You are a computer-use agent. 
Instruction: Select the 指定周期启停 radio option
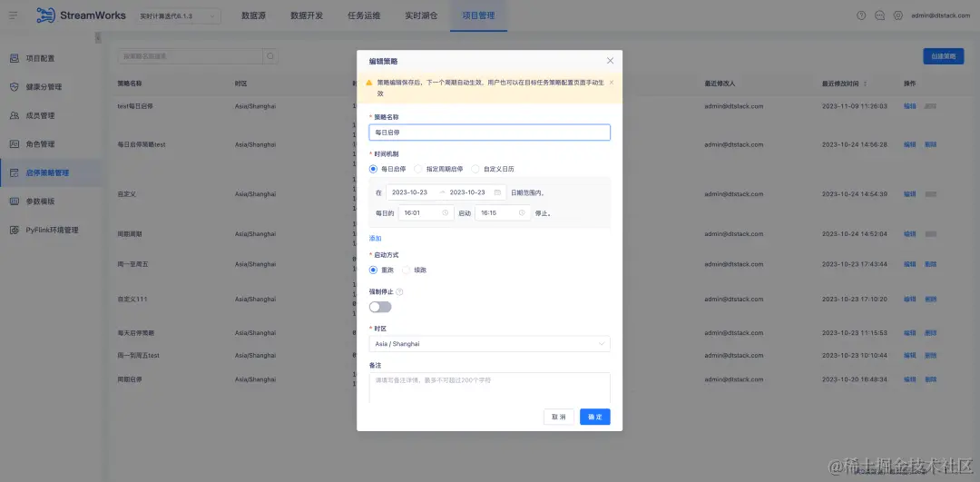pyautogui.click(x=418, y=169)
